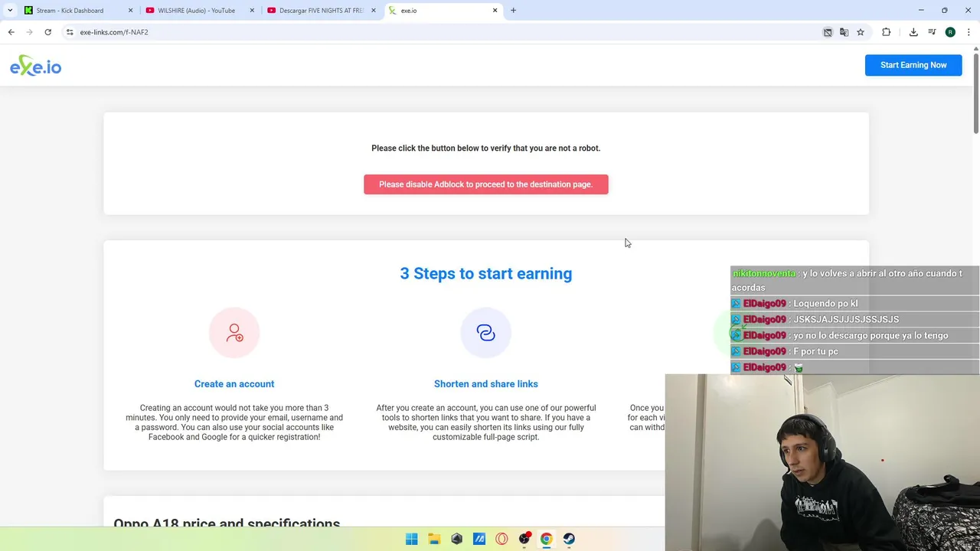Open site information icon in address bar
The image size is (980, 551).
(70, 32)
